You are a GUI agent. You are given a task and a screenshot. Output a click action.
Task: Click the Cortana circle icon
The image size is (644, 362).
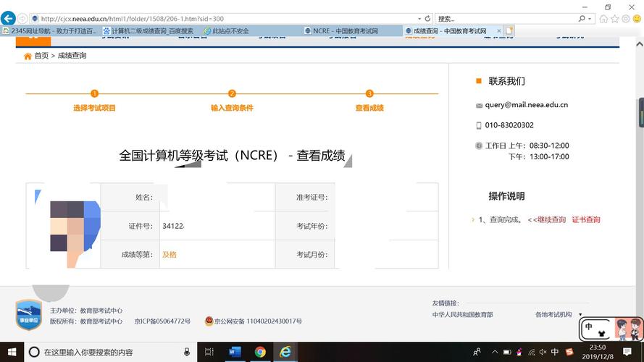click(x=34, y=352)
